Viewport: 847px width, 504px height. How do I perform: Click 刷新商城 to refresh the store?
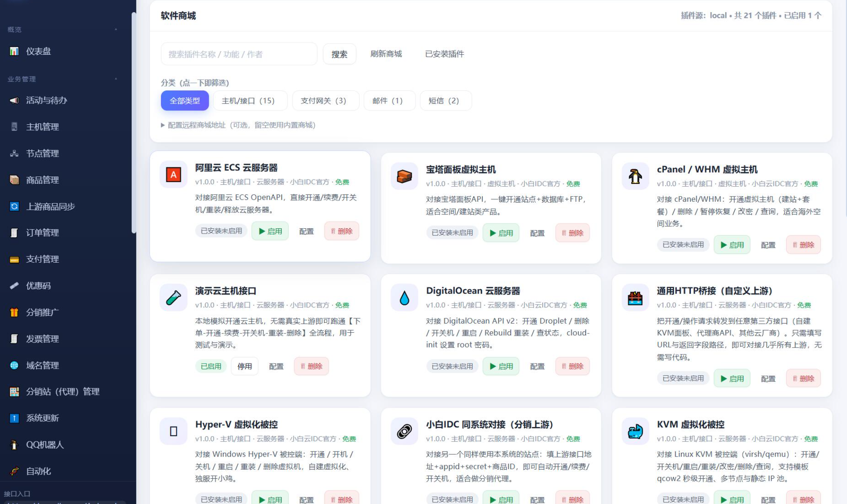pos(386,54)
